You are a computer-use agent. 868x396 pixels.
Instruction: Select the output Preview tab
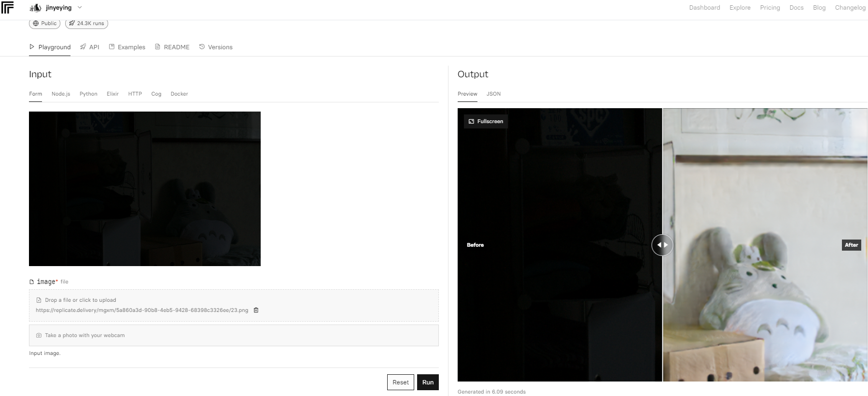coord(467,94)
